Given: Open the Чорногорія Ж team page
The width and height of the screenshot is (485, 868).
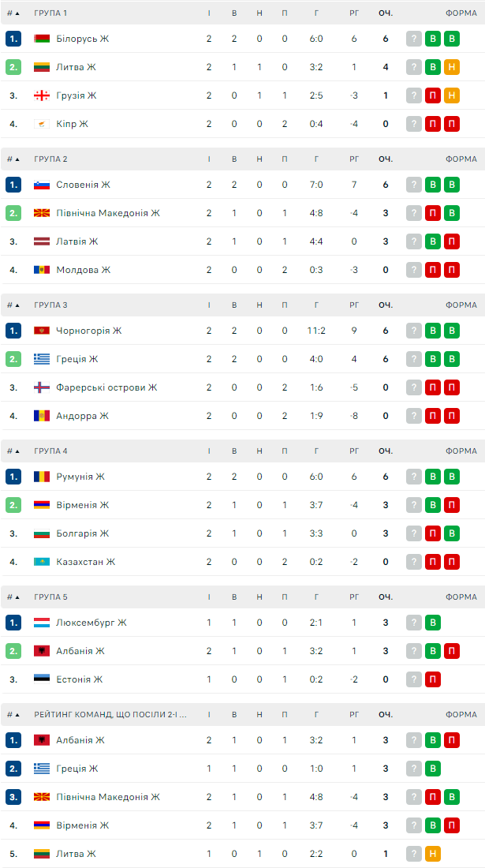Looking at the screenshot, I should point(88,331).
